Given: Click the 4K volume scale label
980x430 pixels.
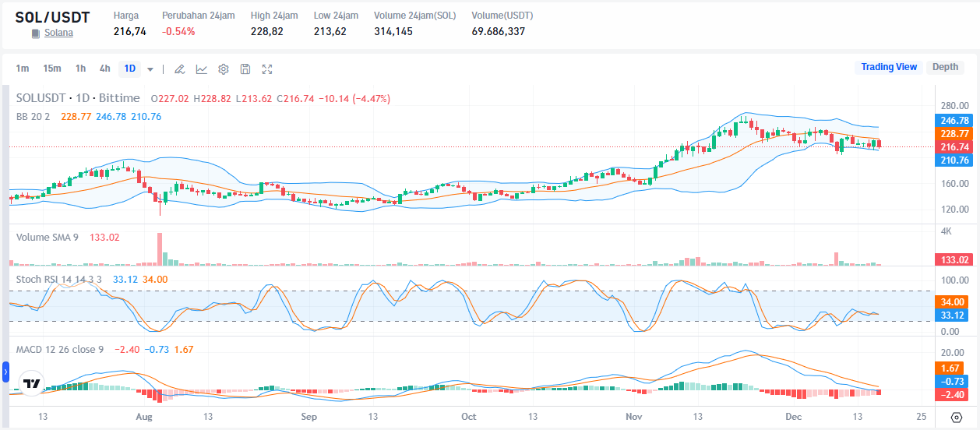Looking at the screenshot, I should (947, 231).
